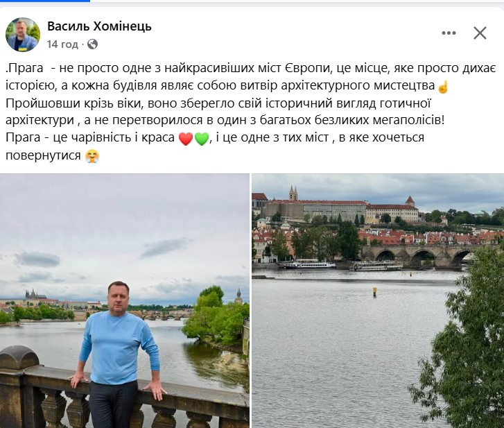Open the post options three-dot menu
The height and width of the screenshot is (428, 504).
coord(449,33)
